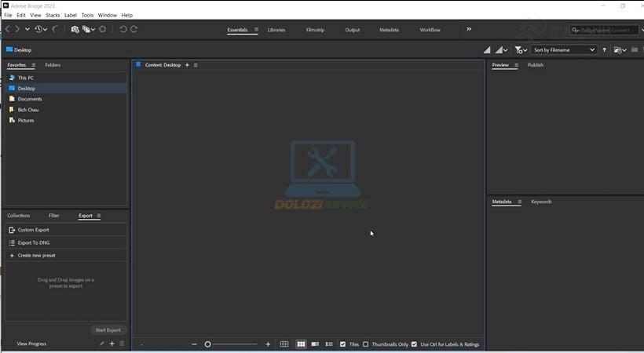
Task: Open thumbnail quality options dropdown
Action: [501, 49]
